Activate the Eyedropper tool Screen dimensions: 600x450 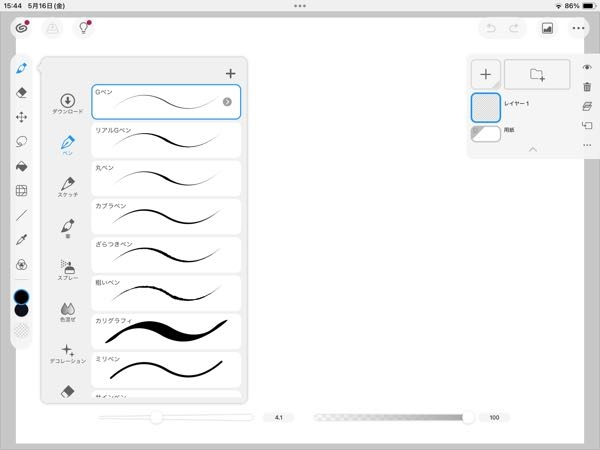22,240
